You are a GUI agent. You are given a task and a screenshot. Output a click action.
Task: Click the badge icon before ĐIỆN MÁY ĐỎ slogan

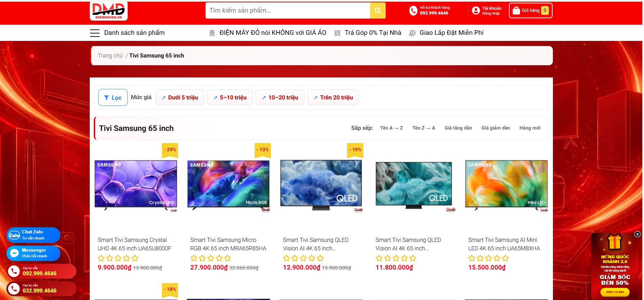212,33
